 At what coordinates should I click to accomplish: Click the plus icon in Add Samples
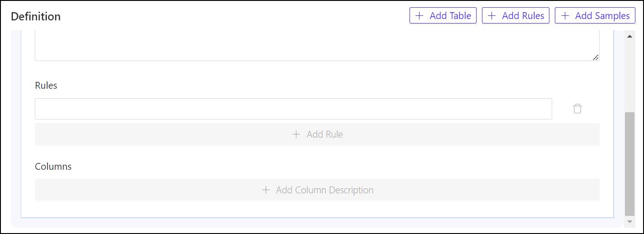click(x=565, y=16)
